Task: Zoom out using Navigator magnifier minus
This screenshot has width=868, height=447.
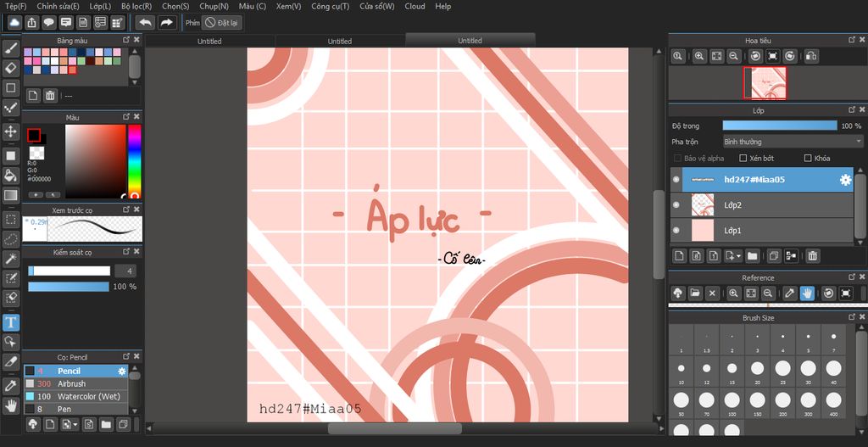Action: (733, 56)
